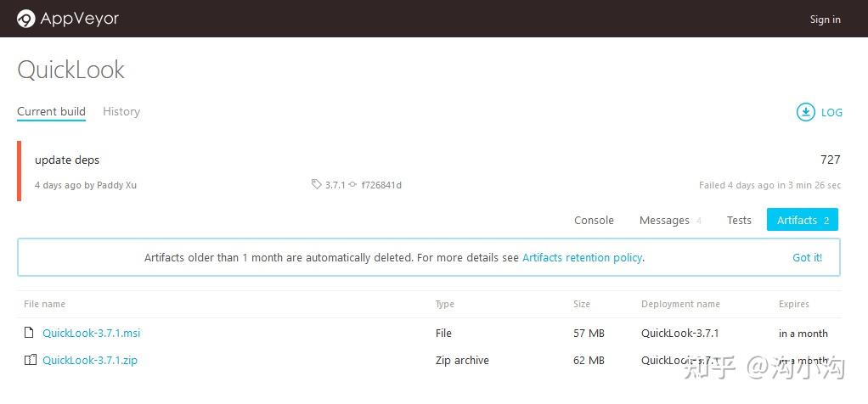Click the AppVeyor logo icon
This screenshot has width=868, height=404.
pyautogui.click(x=26, y=19)
